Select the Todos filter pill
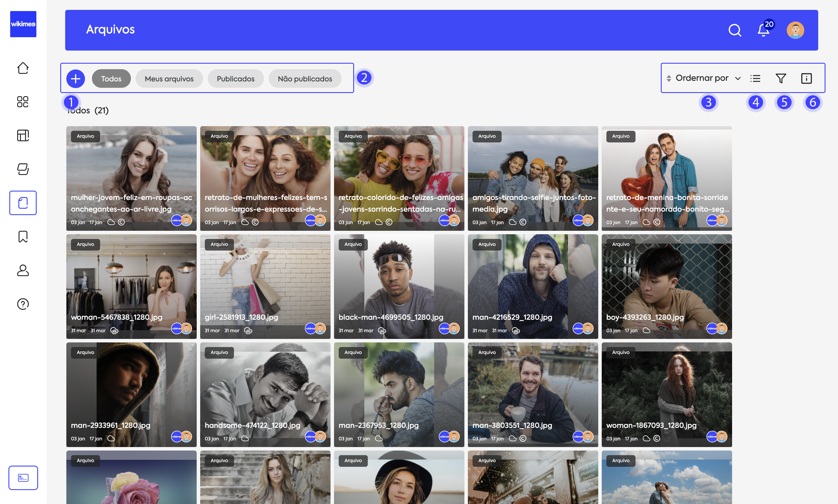The image size is (838, 504). (111, 79)
